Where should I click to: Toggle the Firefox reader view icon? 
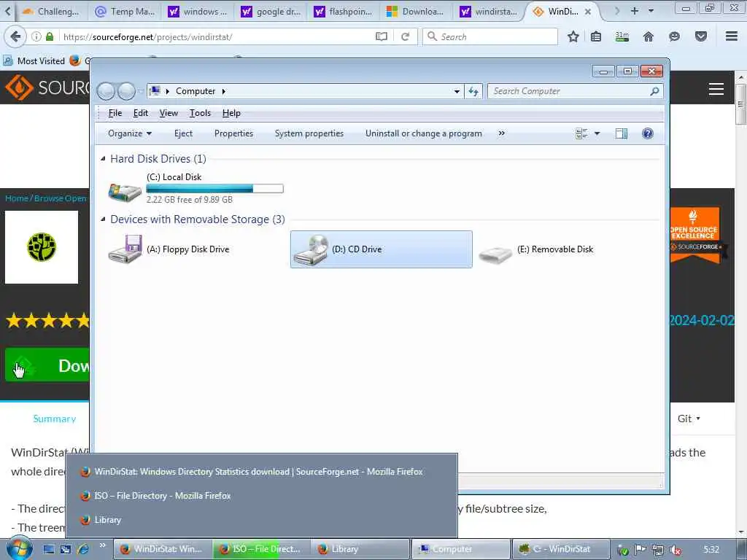[x=381, y=36]
